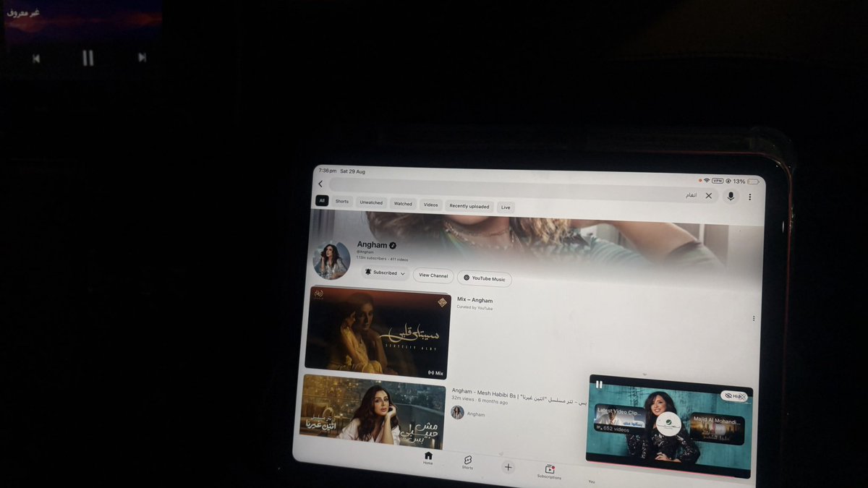Tap the plus create button
868x488 pixels.
[508, 467]
